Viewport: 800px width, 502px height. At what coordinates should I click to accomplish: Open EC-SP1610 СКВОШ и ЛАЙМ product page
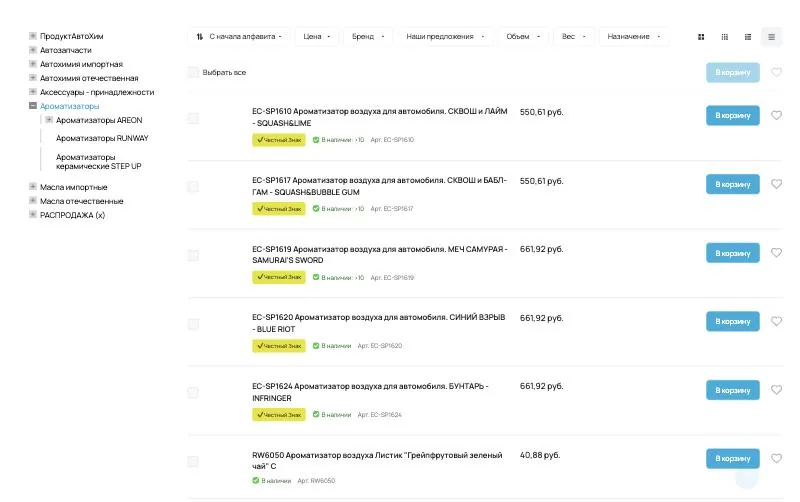click(380, 117)
